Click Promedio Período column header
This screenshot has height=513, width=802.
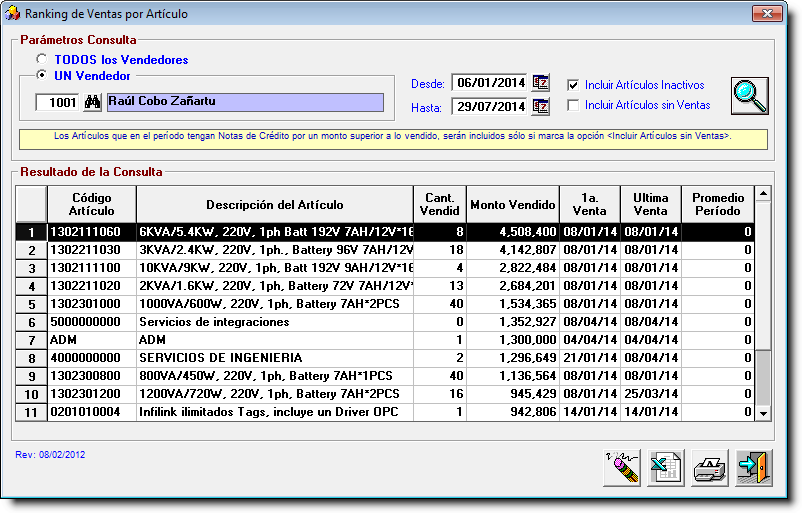point(718,204)
